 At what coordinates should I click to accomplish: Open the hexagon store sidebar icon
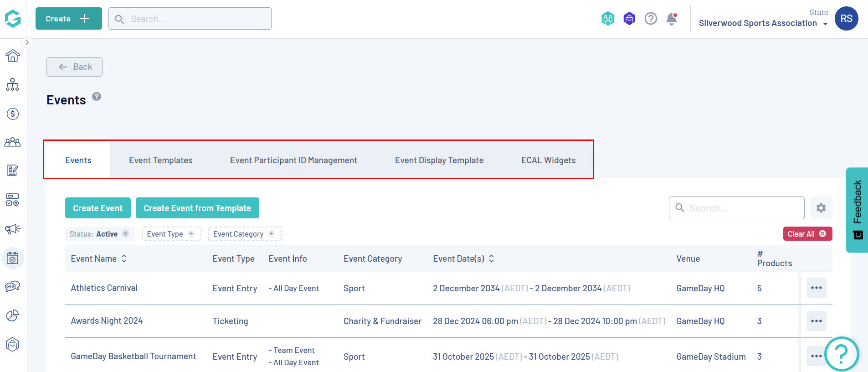[13, 345]
